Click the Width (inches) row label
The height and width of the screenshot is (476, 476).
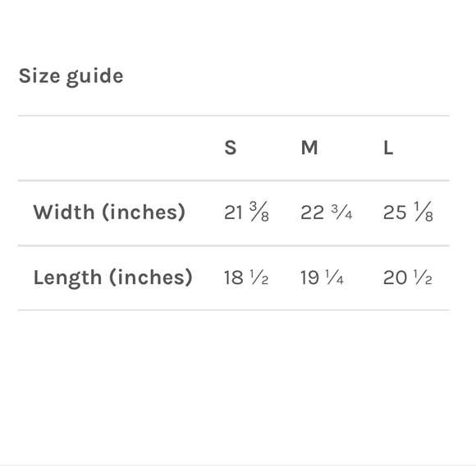pyautogui.click(x=109, y=212)
